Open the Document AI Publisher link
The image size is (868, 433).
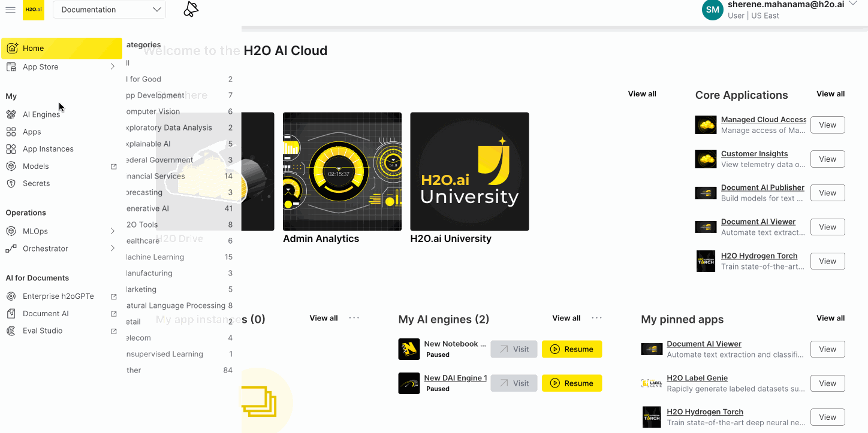point(762,187)
